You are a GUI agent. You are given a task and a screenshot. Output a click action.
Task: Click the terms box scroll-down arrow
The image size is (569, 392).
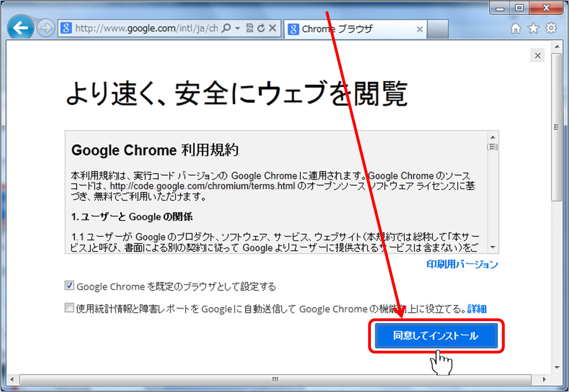coord(493,248)
